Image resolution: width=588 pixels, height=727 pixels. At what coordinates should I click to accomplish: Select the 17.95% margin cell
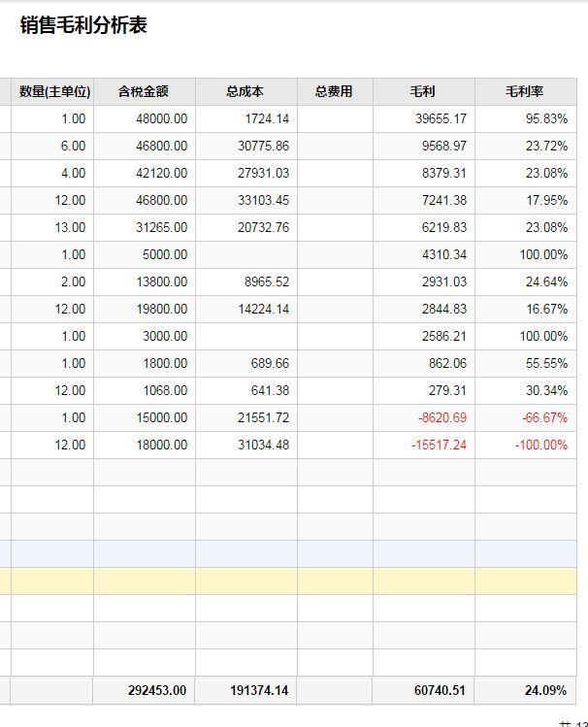click(526, 201)
